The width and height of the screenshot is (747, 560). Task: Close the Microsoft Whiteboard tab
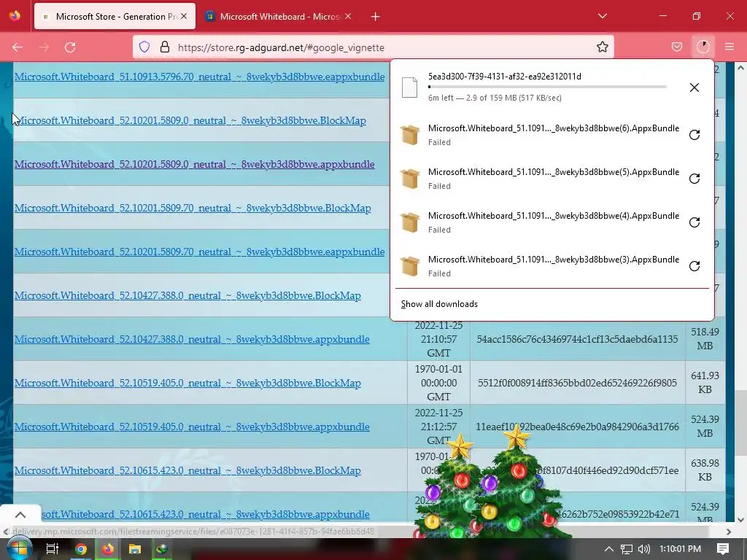point(348,16)
